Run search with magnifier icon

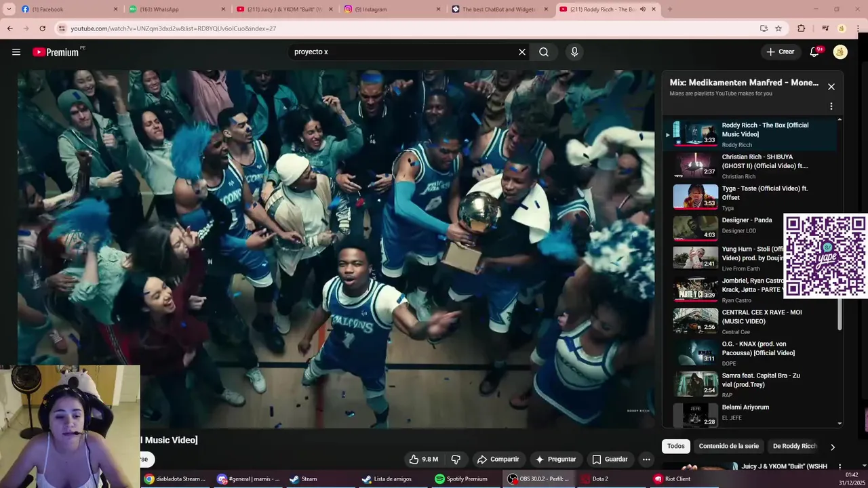pos(544,52)
